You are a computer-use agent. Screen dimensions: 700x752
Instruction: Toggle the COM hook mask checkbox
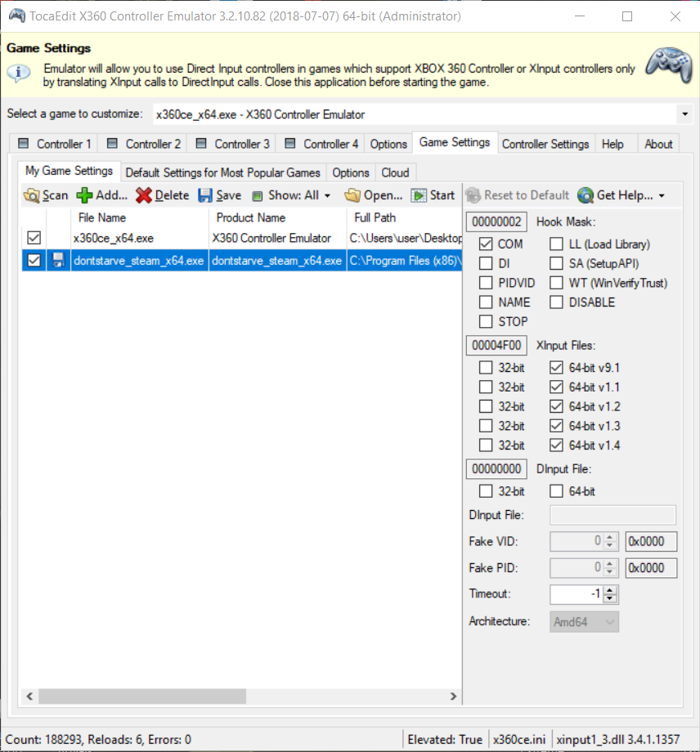pyautogui.click(x=486, y=244)
